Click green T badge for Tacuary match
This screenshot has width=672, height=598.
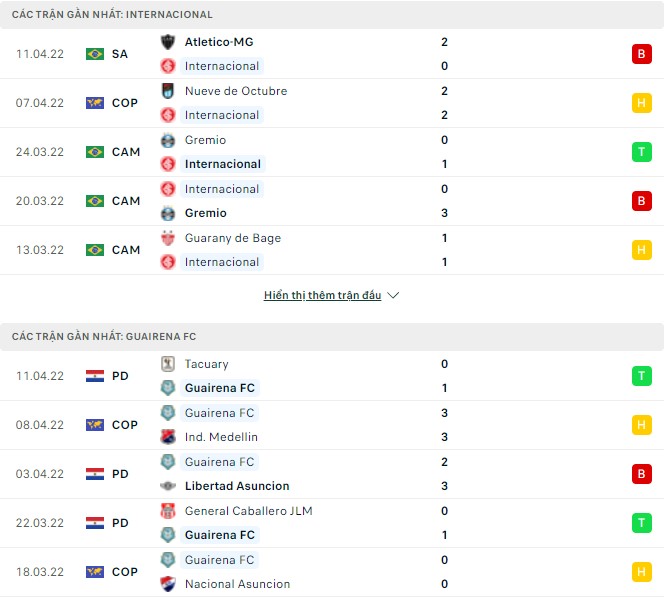coord(641,376)
